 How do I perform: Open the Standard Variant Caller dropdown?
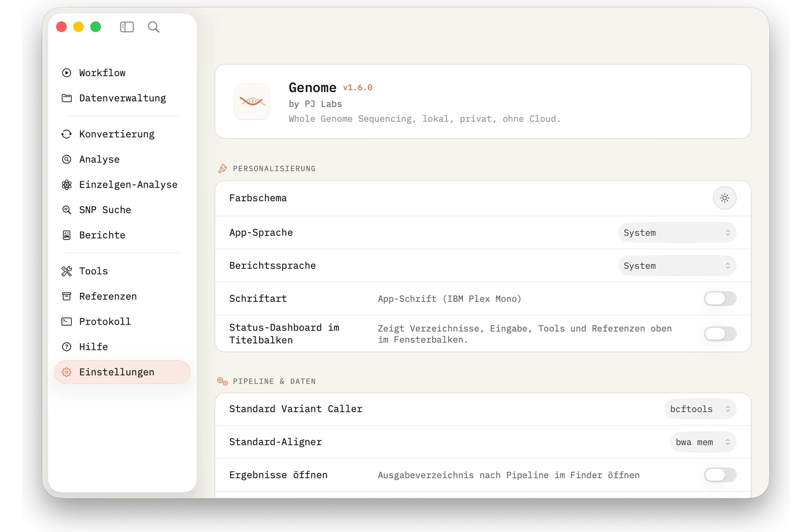click(x=700, y=409)
